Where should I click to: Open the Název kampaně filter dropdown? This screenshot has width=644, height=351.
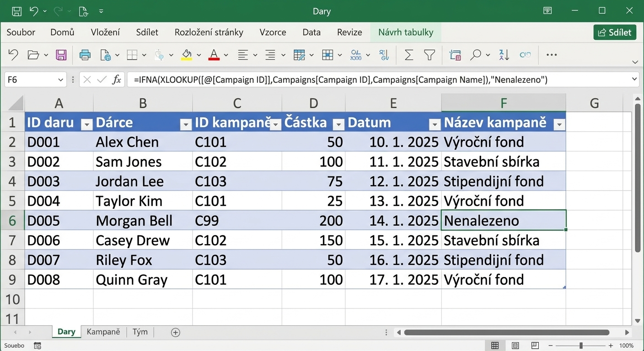click(x=559, y=124)
